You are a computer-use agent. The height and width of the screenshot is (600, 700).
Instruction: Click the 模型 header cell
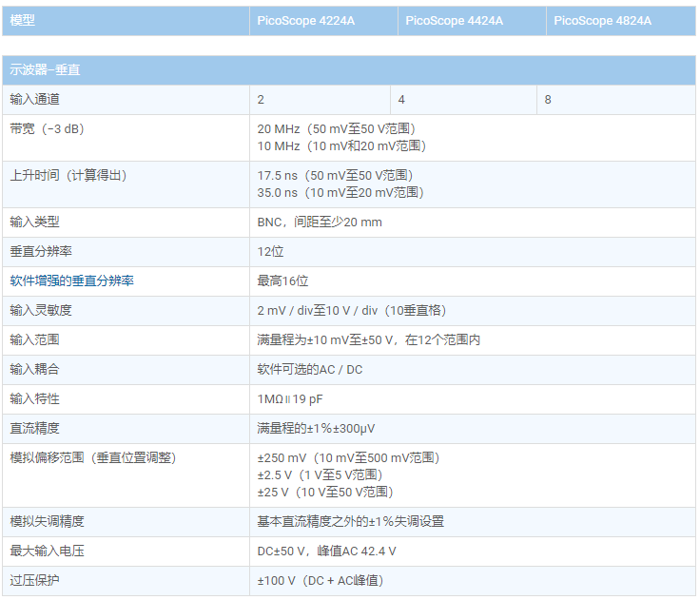click(24, 20)
